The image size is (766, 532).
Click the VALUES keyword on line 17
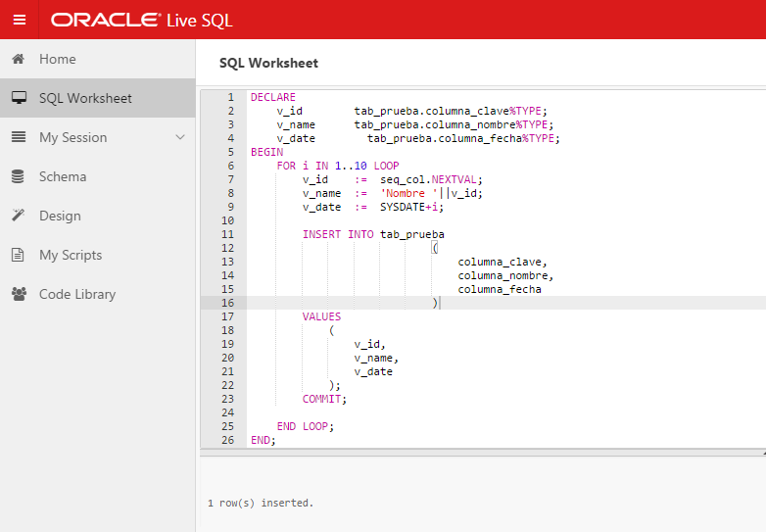pos(321,316)
